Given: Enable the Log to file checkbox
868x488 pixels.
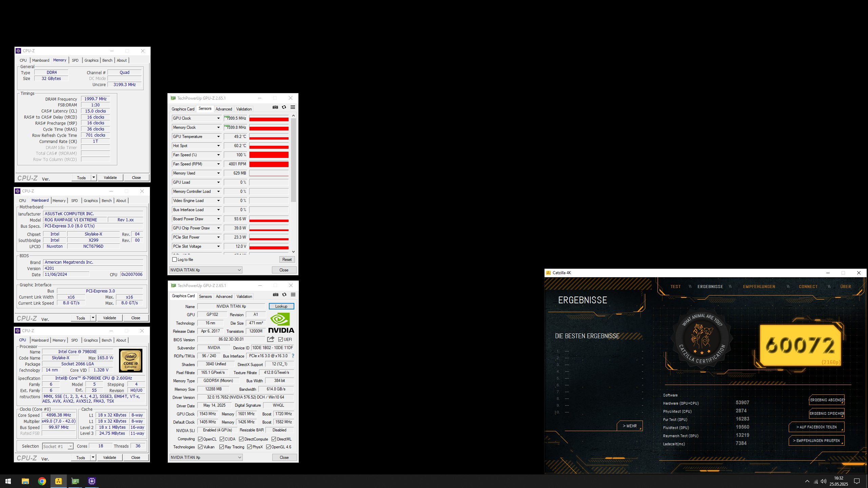Looking at the screenshot, I should [175, 260].
